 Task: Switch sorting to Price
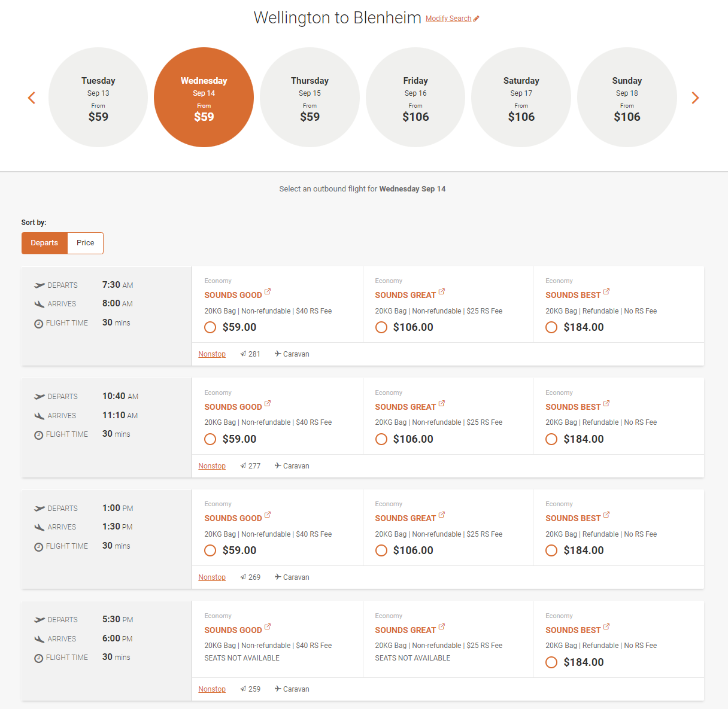pos(85,243)
